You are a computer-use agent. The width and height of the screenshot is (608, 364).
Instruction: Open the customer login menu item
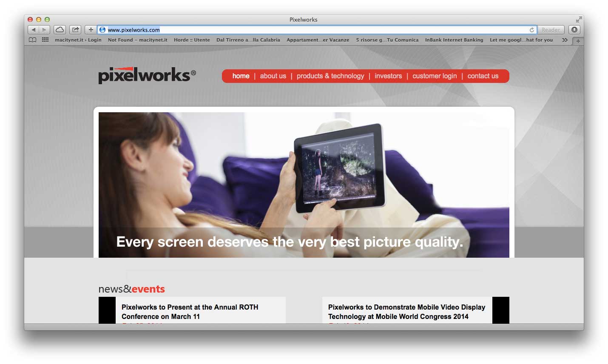(x=435, y=76)
